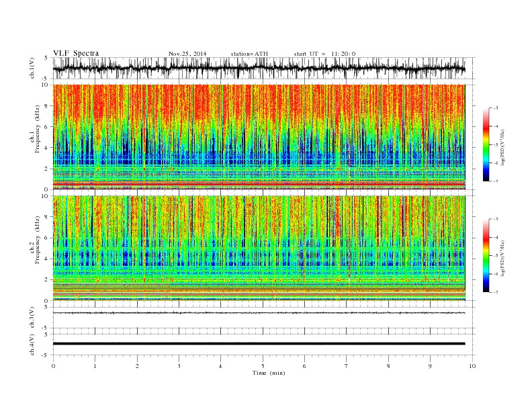Viewport: 532px width, 411px height.
Task: Click the 'ch.4(V)' axis label
Action: pos(32,345)
